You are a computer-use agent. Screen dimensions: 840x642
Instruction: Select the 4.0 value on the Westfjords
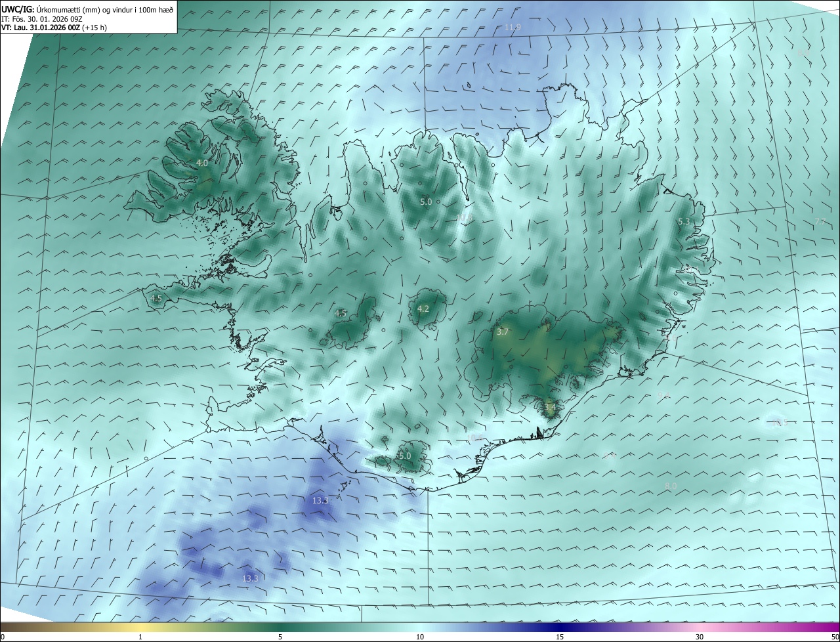[x=202, y=163]
